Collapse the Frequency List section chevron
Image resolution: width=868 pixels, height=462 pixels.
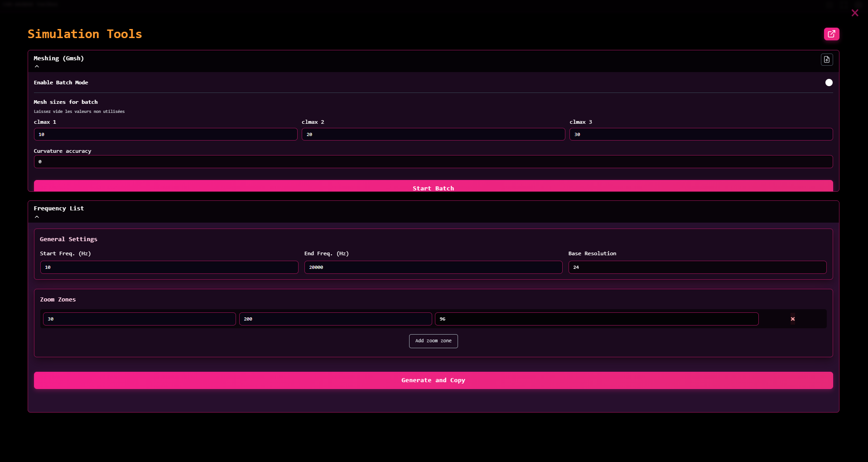click(x=37, y=217)
